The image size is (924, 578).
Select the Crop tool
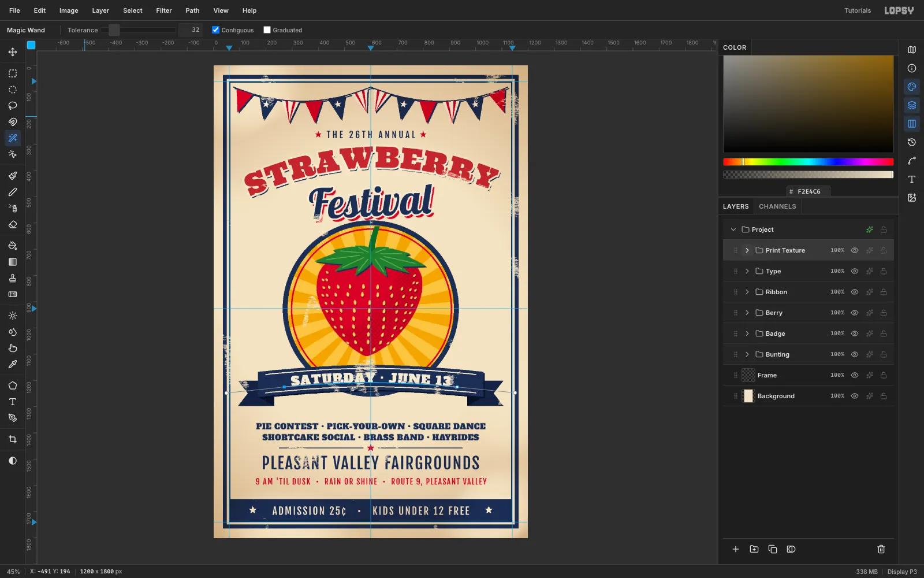point(13,439)
